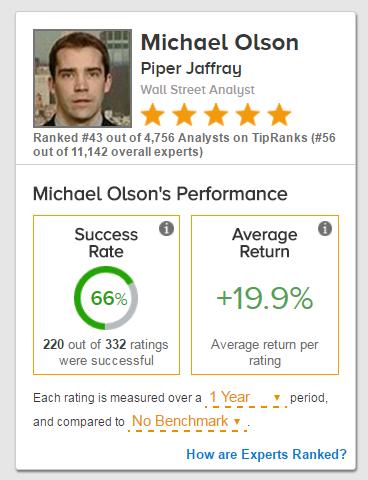Click the third rating star

click(216, 115)
